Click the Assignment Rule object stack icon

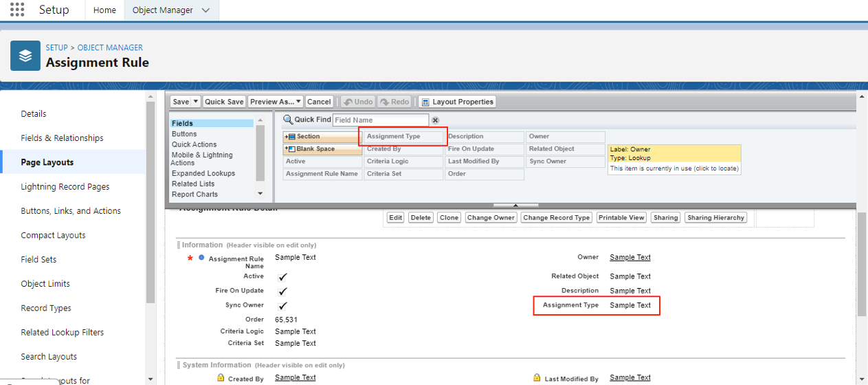[25, 56]
